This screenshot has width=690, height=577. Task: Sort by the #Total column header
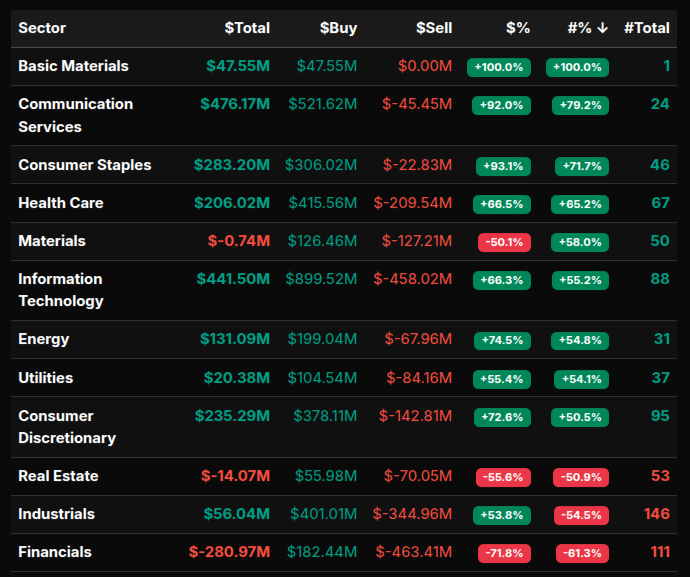[x=646, y=28]
